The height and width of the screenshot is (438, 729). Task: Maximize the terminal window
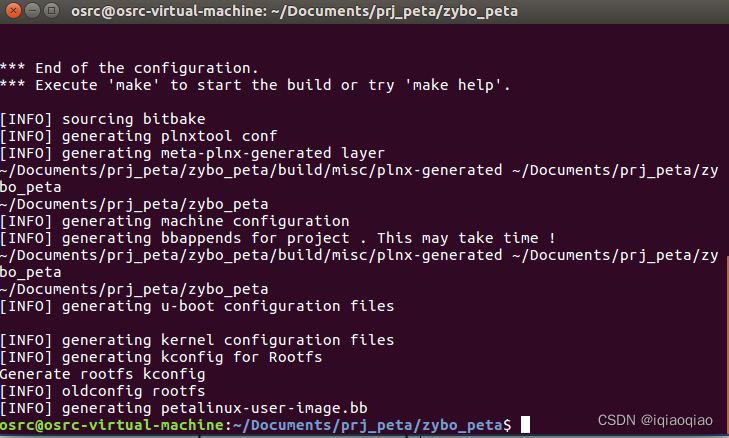coord(52,10)
